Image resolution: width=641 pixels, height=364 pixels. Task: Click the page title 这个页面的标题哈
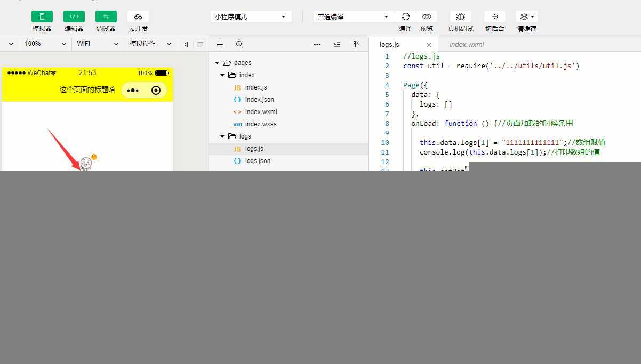coord(87,90)
